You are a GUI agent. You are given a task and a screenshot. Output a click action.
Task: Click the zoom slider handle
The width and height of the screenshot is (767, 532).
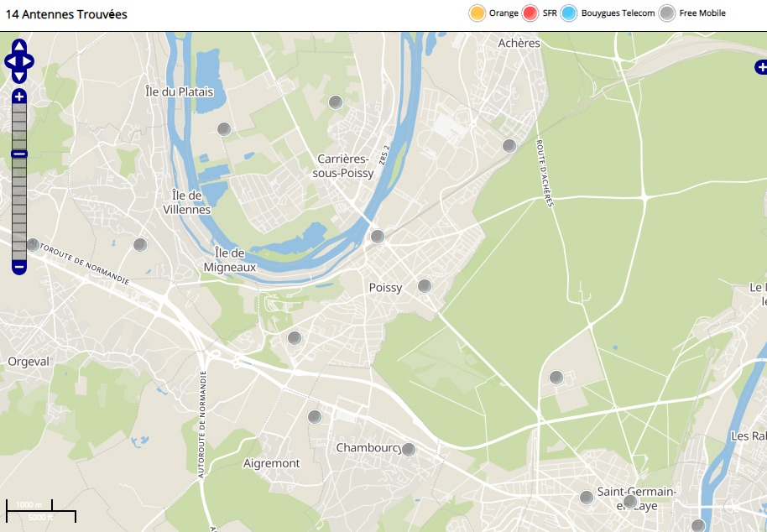click(19, 154)
